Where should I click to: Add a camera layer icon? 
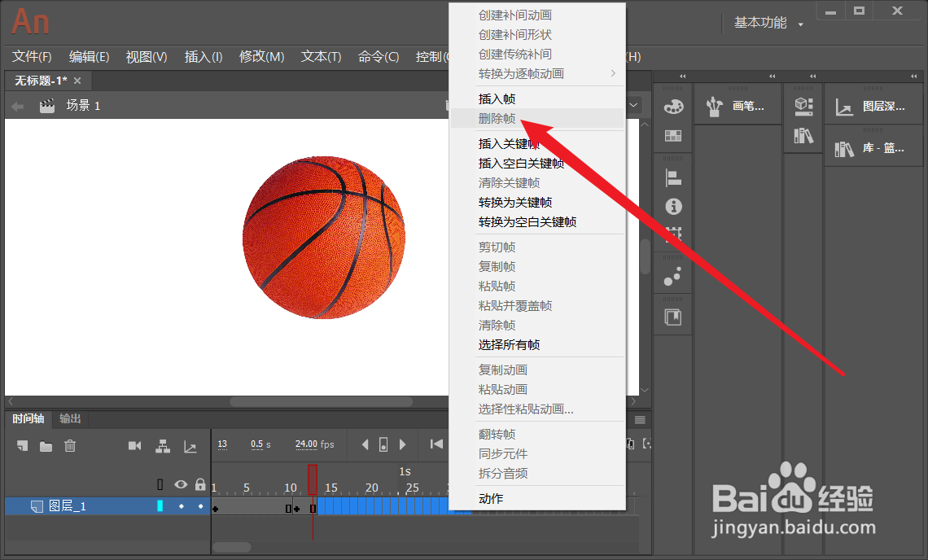tap(135, 446)
